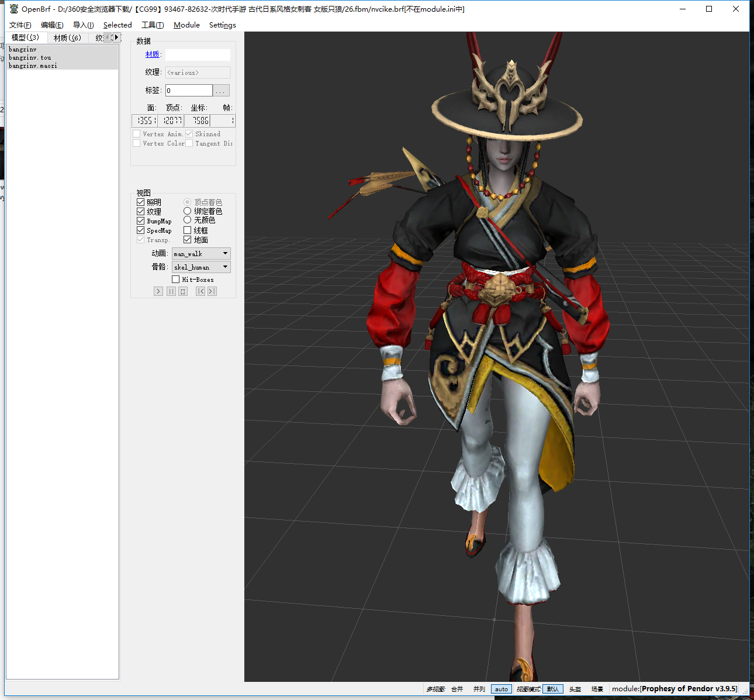This screenshot has width=754, height=700.
Task: Open the man_walk animation dropdown
Action: click(x=201, y=254)
